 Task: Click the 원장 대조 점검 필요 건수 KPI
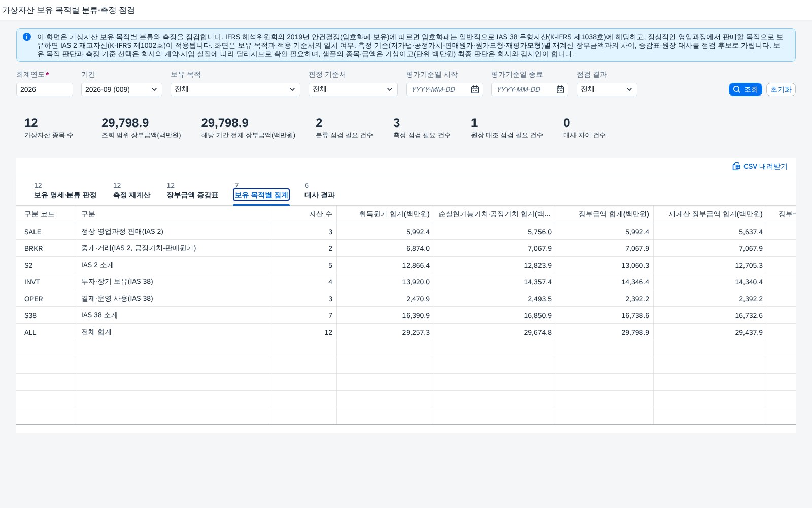(x=507, y=128)
